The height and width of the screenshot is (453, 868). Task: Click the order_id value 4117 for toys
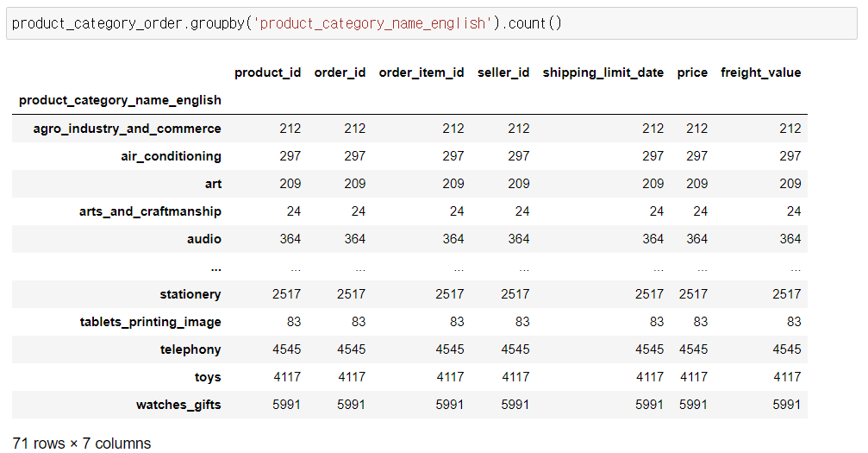[x=352, y=378]
